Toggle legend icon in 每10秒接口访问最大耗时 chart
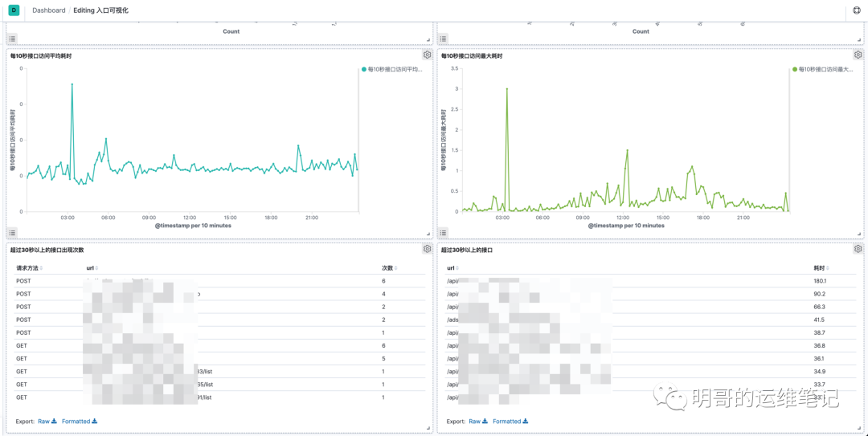The height and width of the screenshot is (436, 868). 443,232
